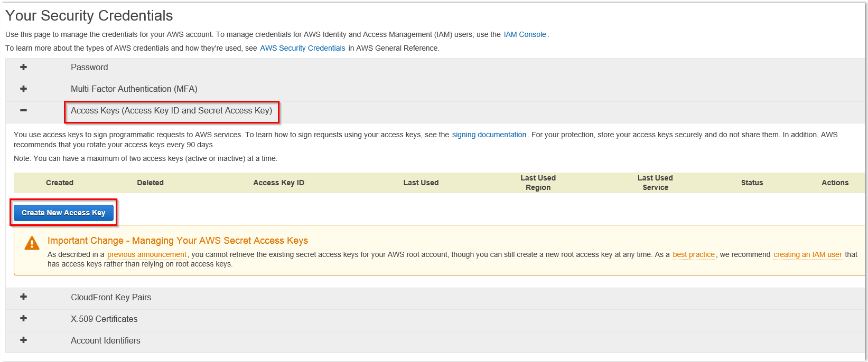
Task: Collapse Access Keys section minus icon
Action: (x=23, y=110)
